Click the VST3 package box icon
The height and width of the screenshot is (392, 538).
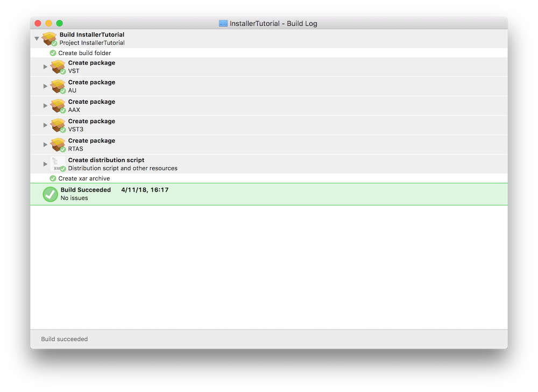pos(58,125)
